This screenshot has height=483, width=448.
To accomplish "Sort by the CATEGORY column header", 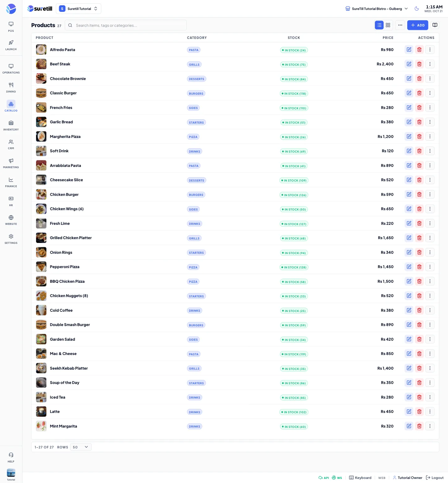I will pyautogui.click(x=197, y=38).
